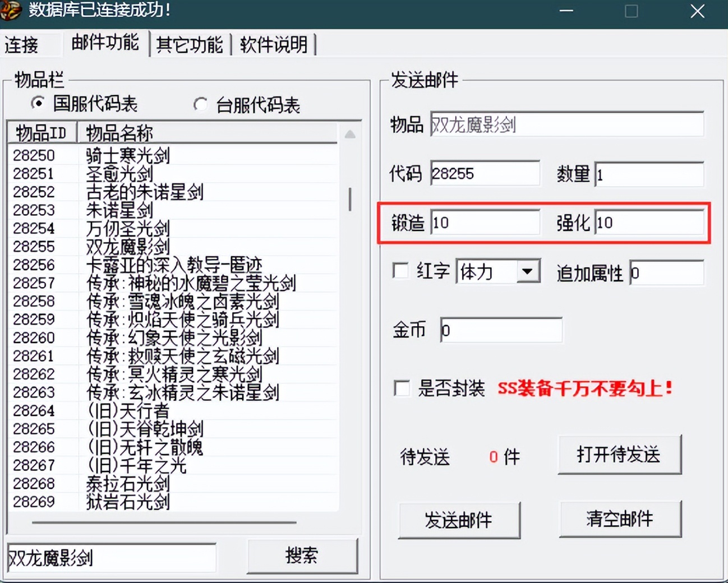Open the 其它功能 tab
This screenshot has width=728, height=583.
[190, 44]
